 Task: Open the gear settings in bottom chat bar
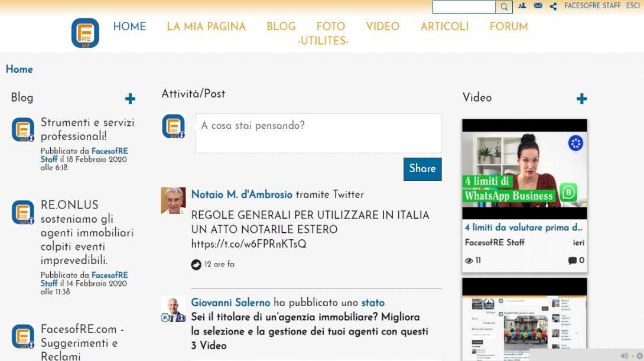tap(639, 356)
